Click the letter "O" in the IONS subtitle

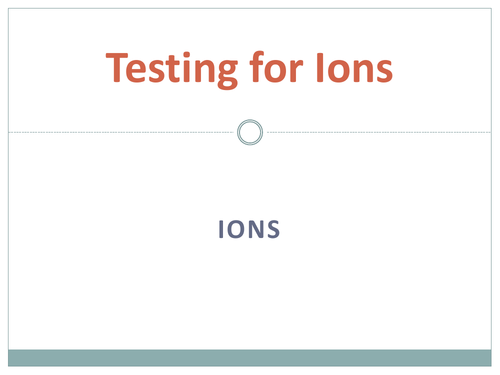(x=235, y=229)
